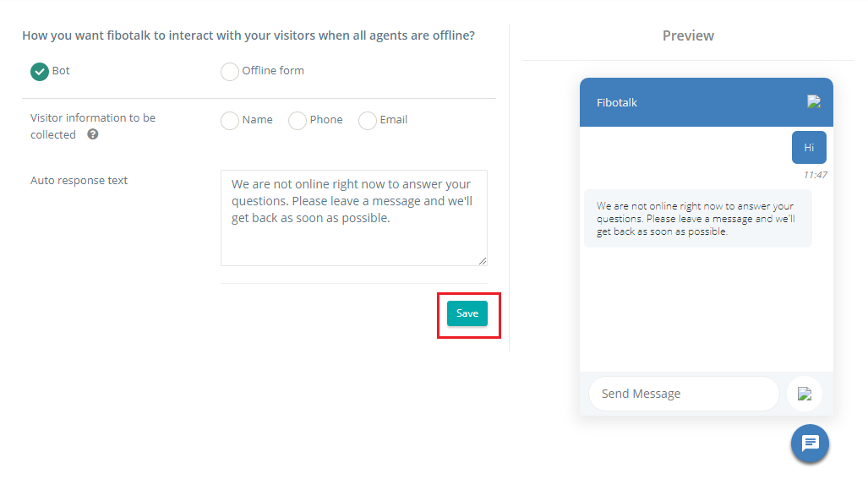Select the Bot radio option

(x=40, y=71)
